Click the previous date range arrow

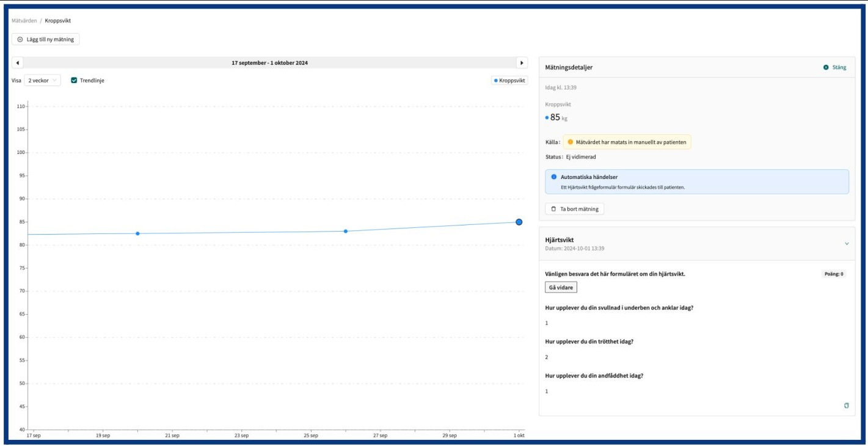click(x=17, y=63)
